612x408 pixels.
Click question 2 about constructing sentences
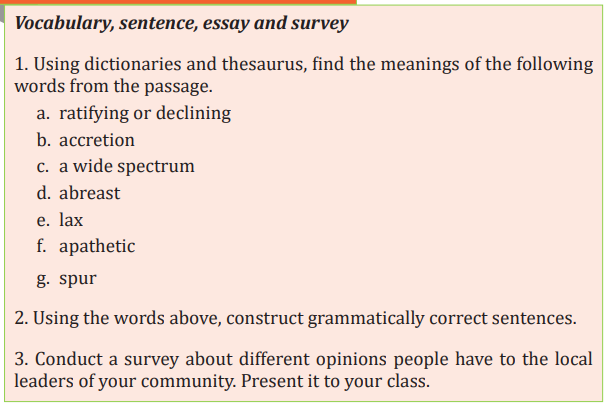pos(295,319)
